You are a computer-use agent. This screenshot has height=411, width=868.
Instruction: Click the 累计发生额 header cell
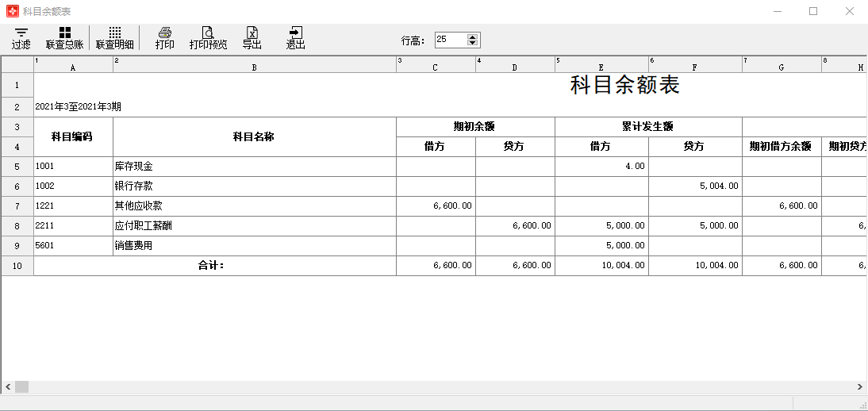(648, 127)
